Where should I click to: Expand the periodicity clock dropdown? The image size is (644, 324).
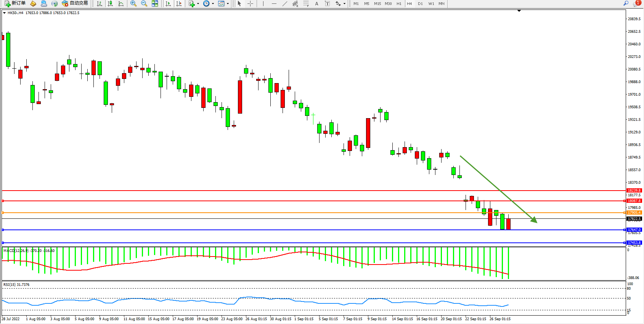213,3
